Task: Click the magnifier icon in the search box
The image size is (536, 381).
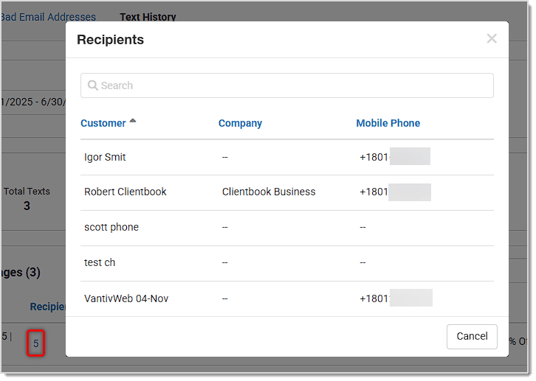Action: [93, 85]
